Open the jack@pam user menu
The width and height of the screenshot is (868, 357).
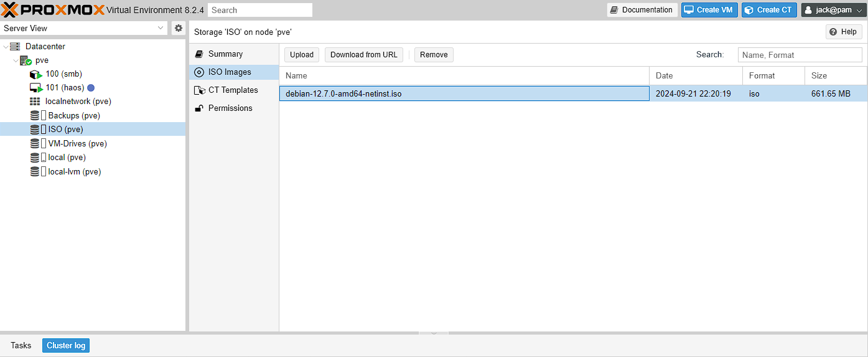coord(833,10)
